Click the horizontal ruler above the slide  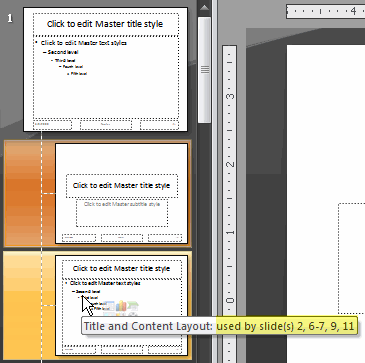click(x=326, y=11)
